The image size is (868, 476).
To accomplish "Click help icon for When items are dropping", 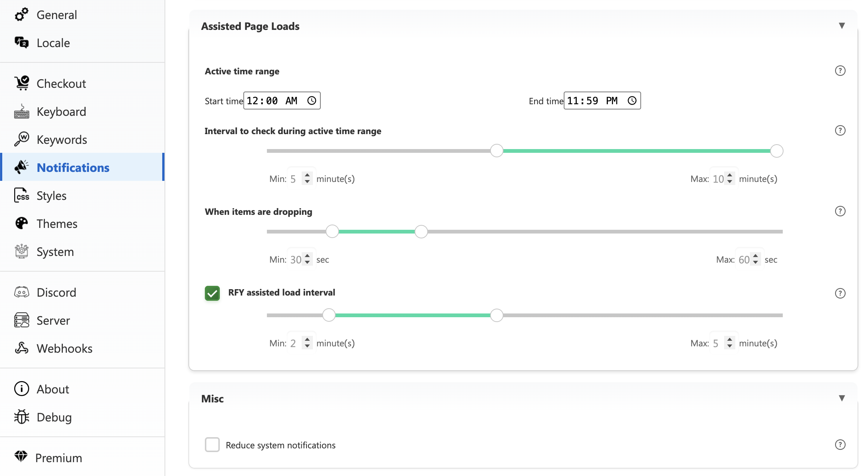I will pos(840,211).
